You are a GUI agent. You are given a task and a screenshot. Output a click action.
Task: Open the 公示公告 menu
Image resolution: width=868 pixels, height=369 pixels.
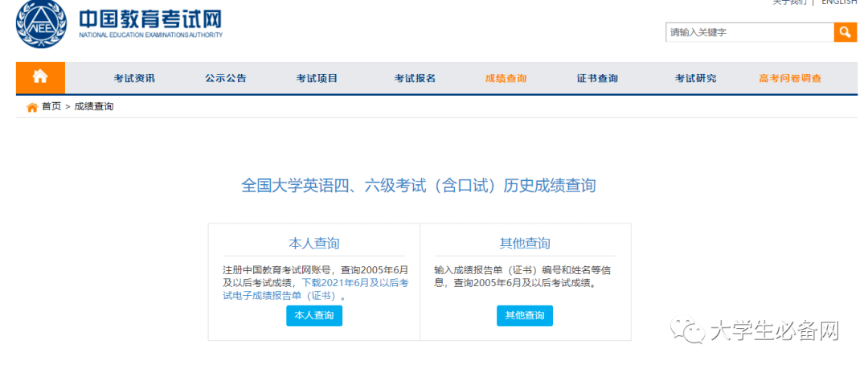(x=226, y=78)
